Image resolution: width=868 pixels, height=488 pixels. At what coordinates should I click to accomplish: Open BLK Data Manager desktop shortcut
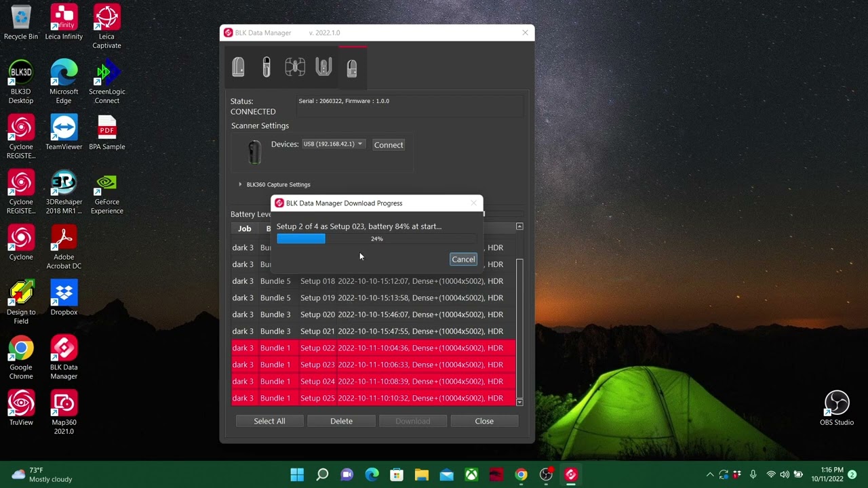tap(64, 357)
